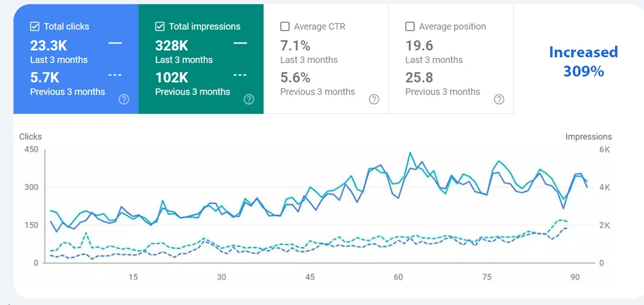Click day 90 on chart x-axis
The height and width of the screenshot is (305, 644).
pos(576,277)
